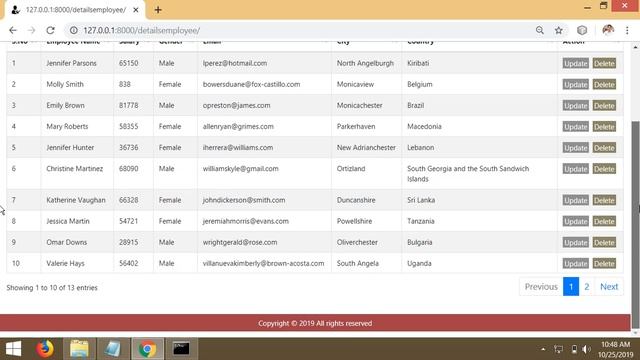Screen dimensions: 640x360
Task: Close the detailsemployee tab
Action: click(136, 10)
